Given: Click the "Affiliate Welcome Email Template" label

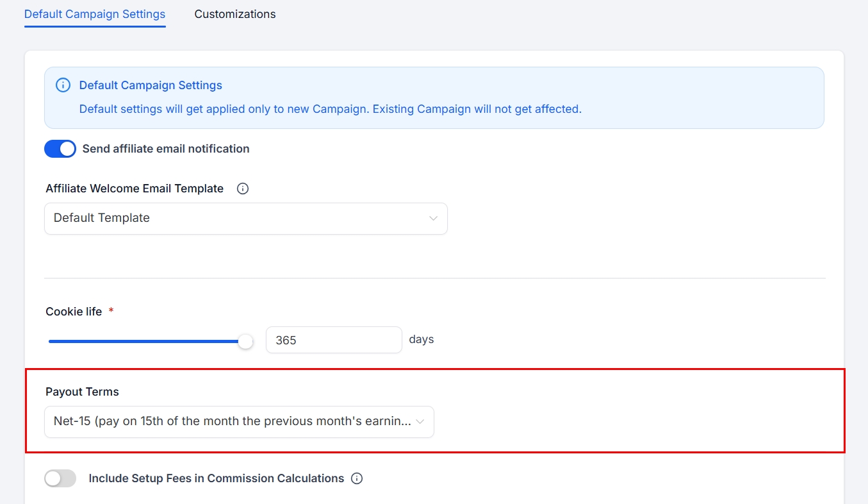Looking at the screenshot, I should coord(135,189).
